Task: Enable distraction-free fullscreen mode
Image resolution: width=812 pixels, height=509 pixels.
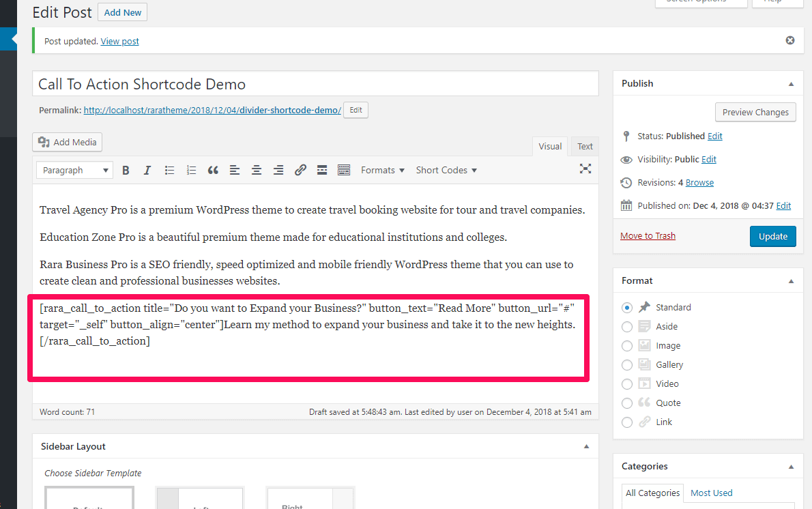Action: pyautogui.click(x=585, y=169)
